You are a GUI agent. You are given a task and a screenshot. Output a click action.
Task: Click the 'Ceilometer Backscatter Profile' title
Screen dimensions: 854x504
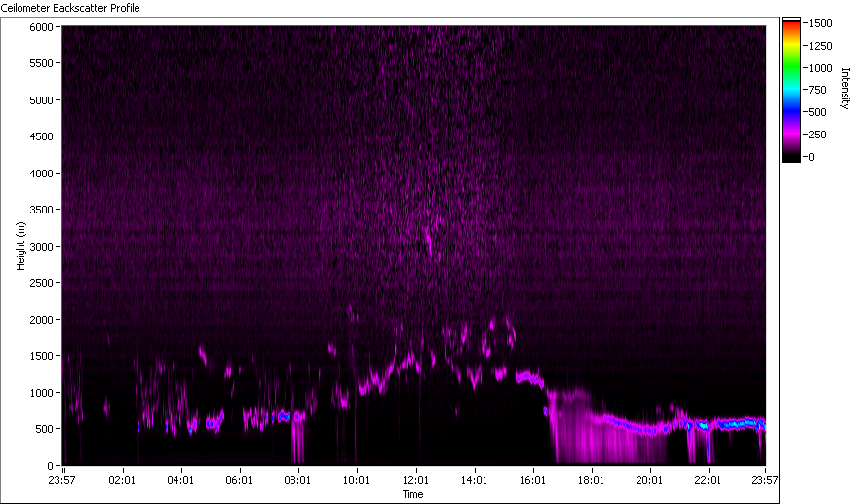(x=70, y=8)
